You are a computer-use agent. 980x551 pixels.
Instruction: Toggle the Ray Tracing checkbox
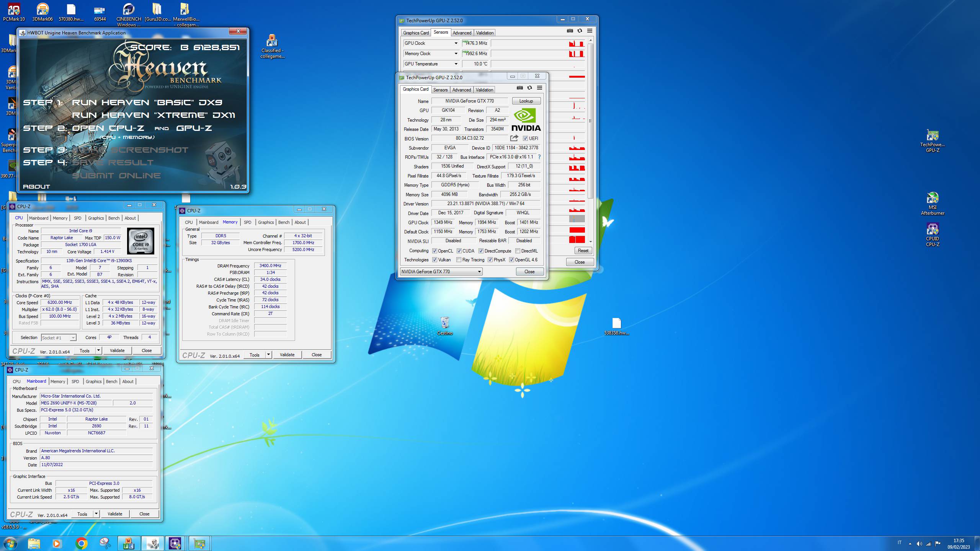click(459, 260)
